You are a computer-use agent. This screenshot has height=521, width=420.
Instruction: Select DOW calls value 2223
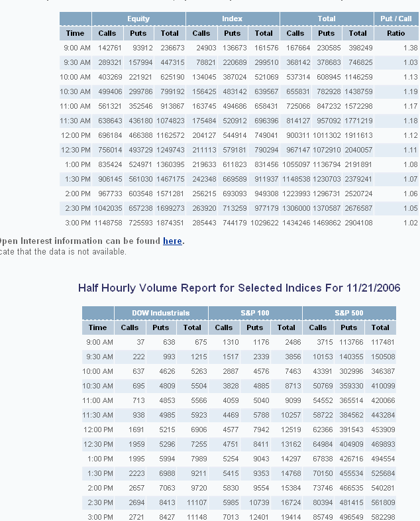point(136,473)
